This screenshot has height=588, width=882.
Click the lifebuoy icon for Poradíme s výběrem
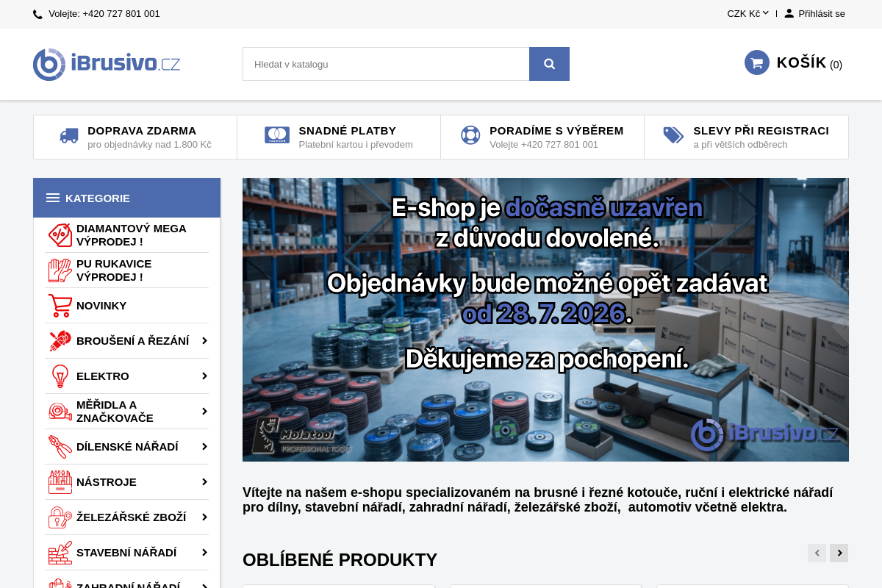[x=470, y=135]
